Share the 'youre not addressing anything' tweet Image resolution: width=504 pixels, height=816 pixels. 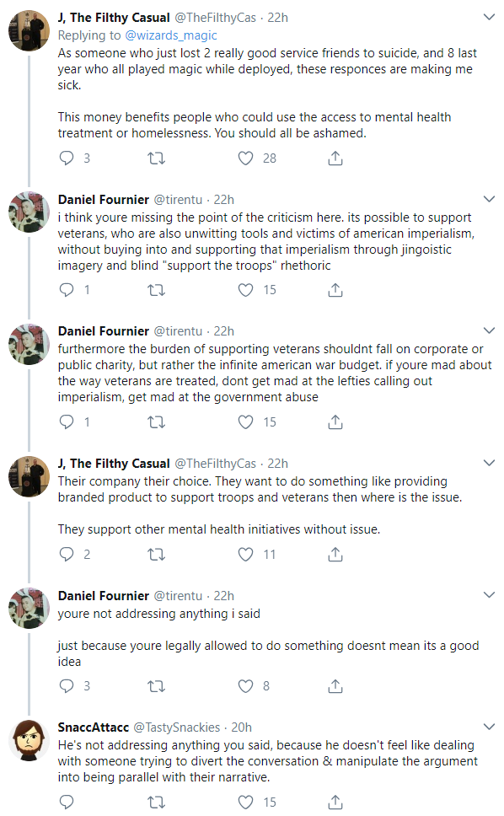tap(335, 686)
